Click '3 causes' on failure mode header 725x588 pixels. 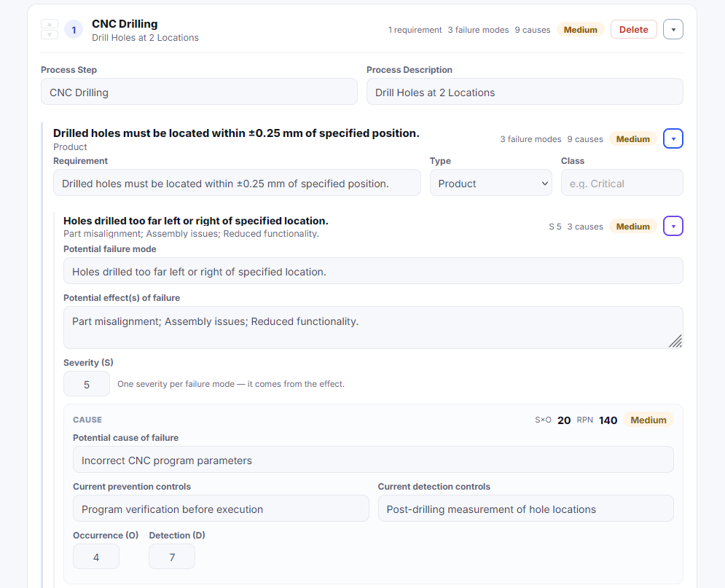[585, 227]
